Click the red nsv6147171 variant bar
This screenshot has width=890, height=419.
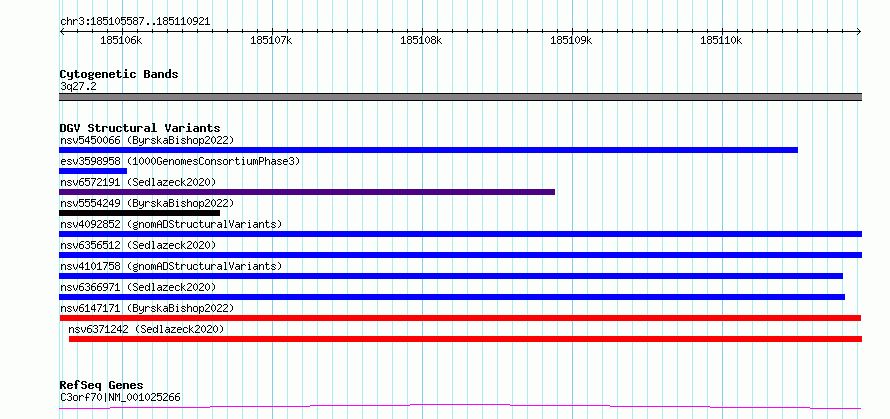(460, 318)
